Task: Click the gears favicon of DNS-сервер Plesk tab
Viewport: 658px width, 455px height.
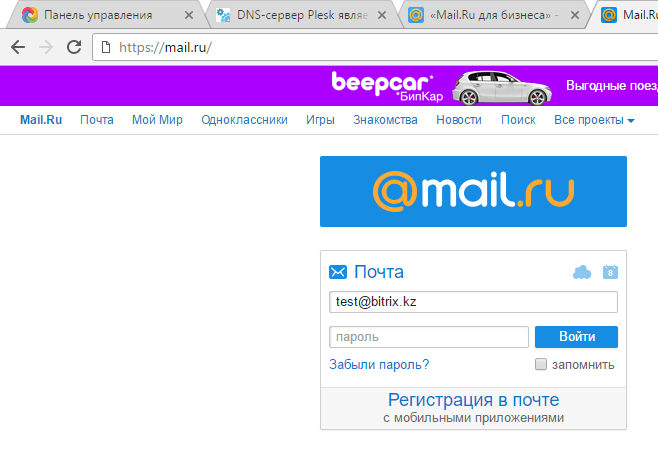Action: (223, 15)
